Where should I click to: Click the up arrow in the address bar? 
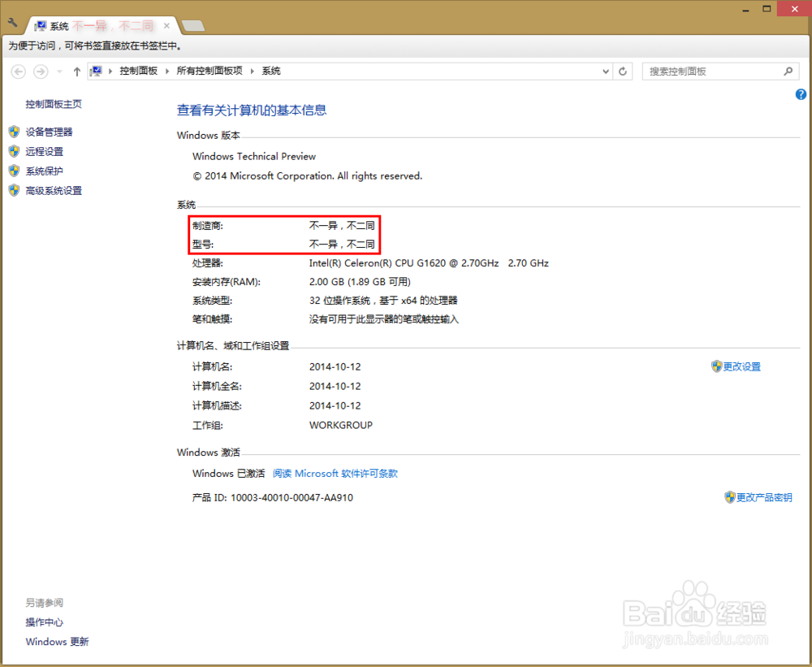point(76,71)
